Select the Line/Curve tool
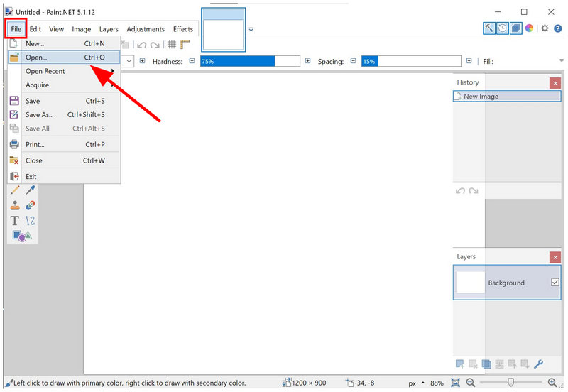This screenshot has width=568, height=392. [x=31, y=220]
